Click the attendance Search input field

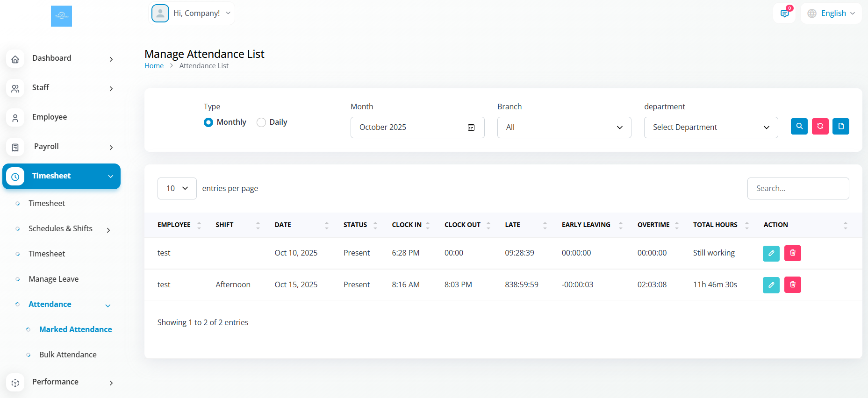(x=797, y=189)
